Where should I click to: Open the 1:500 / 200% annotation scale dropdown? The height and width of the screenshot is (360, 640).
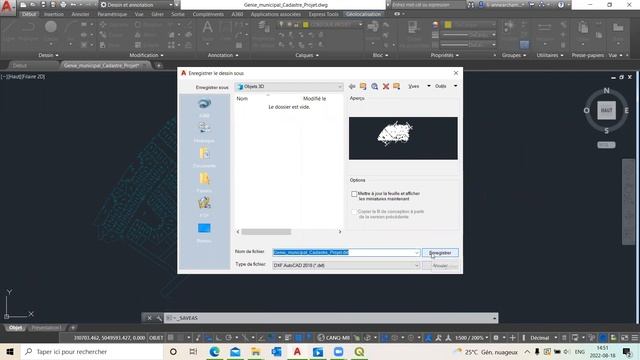point(471,338)
